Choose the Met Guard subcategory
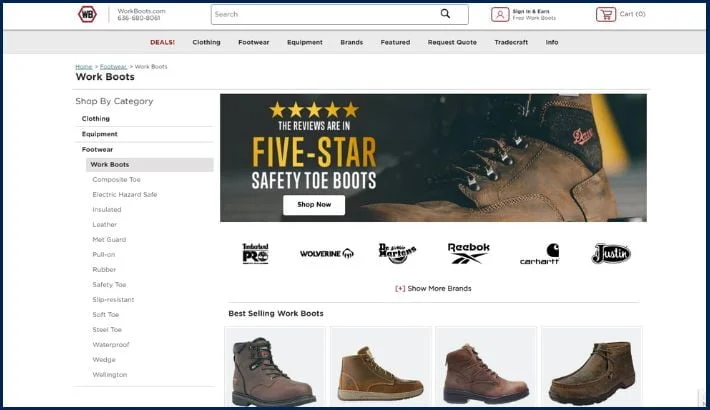Image resolution: width=710 pixels, height=410 pixels. click(x=109, y=240)
